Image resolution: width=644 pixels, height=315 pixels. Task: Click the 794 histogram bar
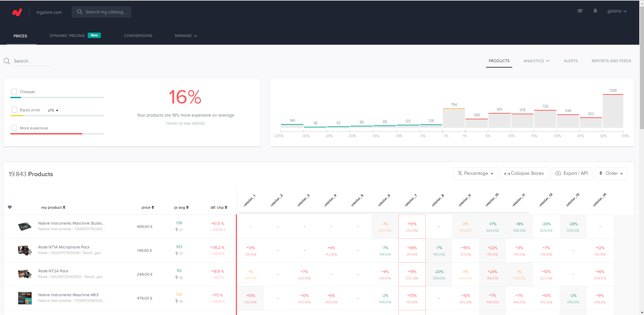click(454, 118)
